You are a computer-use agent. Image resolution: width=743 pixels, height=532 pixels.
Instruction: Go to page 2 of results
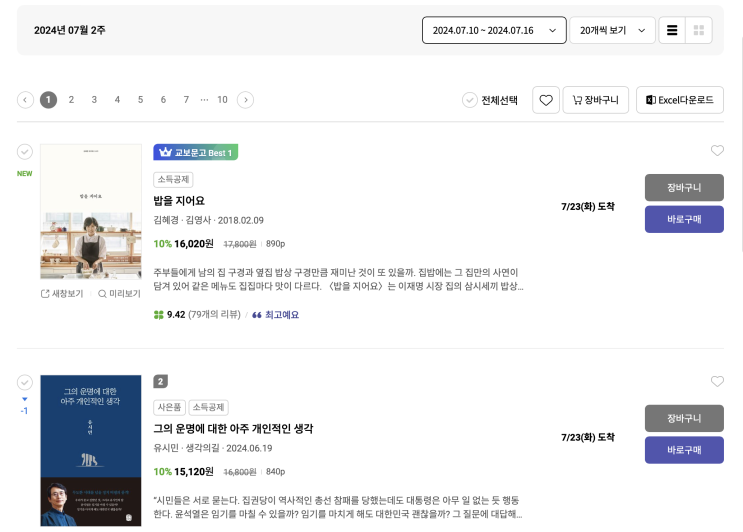click(71, 100)
